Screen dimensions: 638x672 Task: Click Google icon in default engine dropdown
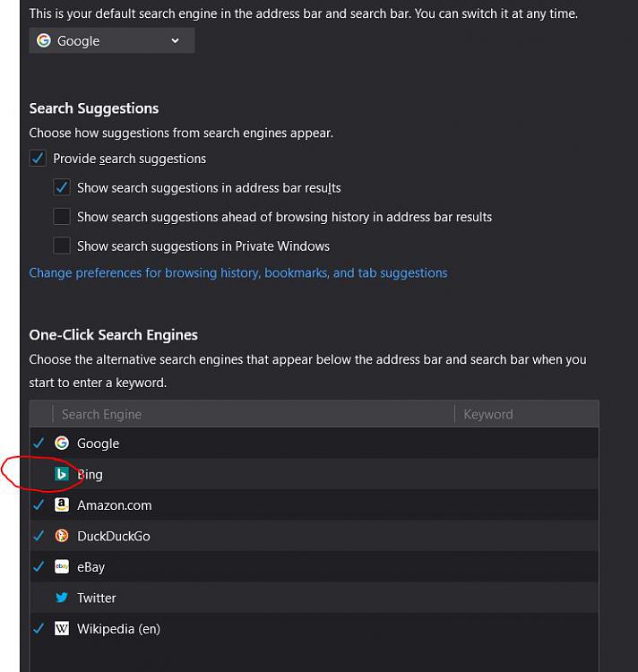(x=44, y=40)
